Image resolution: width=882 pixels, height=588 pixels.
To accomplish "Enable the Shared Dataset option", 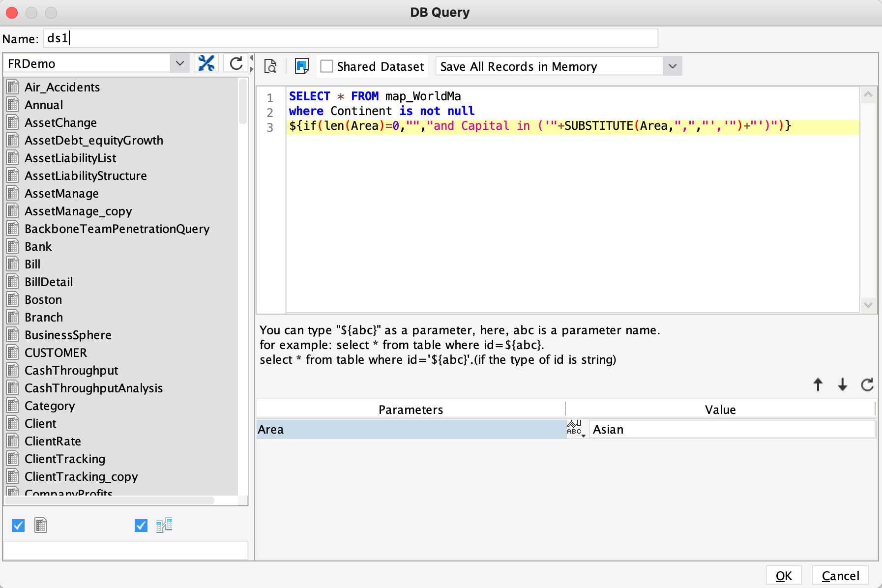I will point(326,66).
